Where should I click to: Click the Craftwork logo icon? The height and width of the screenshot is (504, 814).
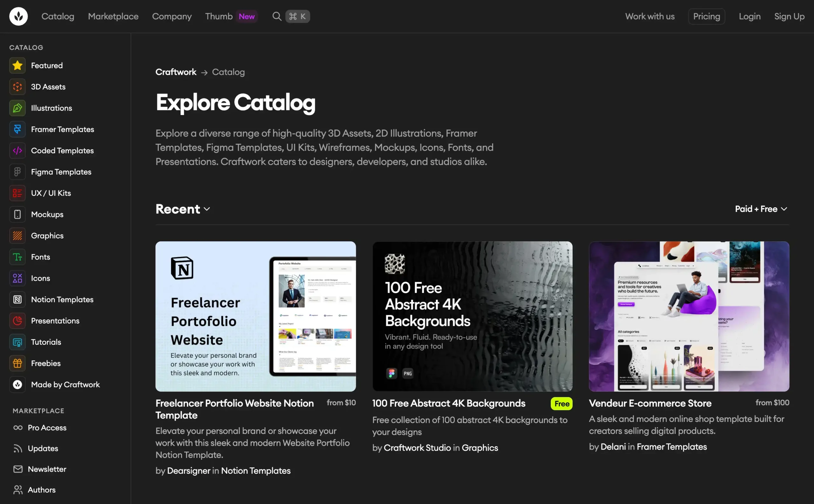click(18, 16)
